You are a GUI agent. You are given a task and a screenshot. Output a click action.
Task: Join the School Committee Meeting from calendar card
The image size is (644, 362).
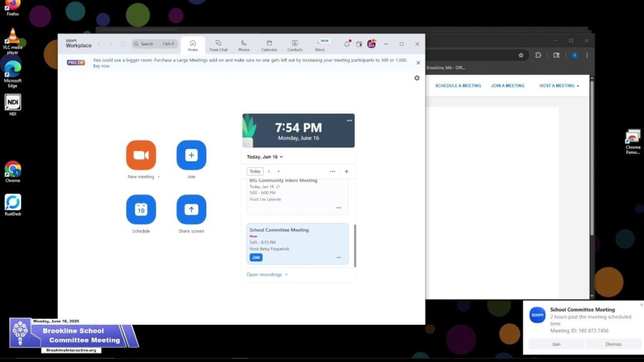pyautogui.click(x=256, y=258)
